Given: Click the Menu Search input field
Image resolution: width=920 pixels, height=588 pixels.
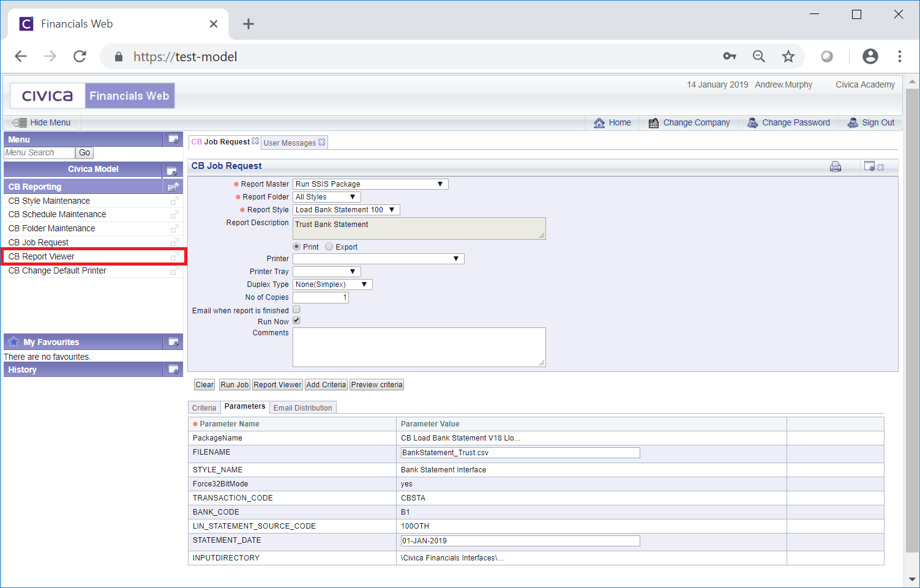Looking at the screenshot, I should tap(39, 153).
